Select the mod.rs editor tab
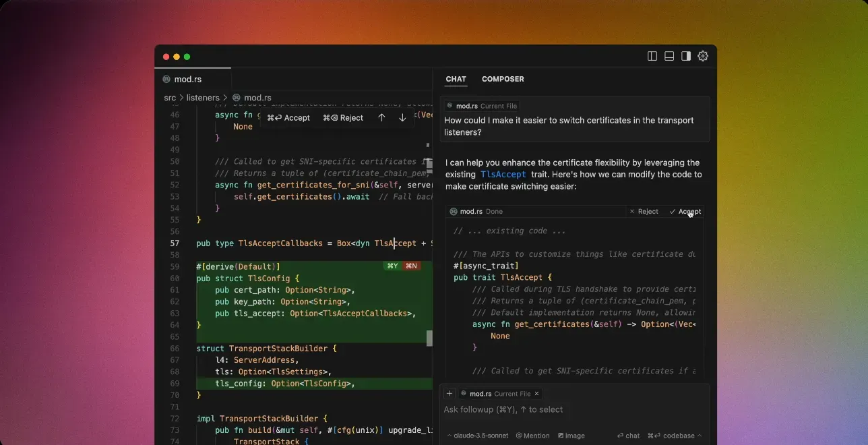Image resolution: width=868 pixels, height=445 pixels. (188, 79)
